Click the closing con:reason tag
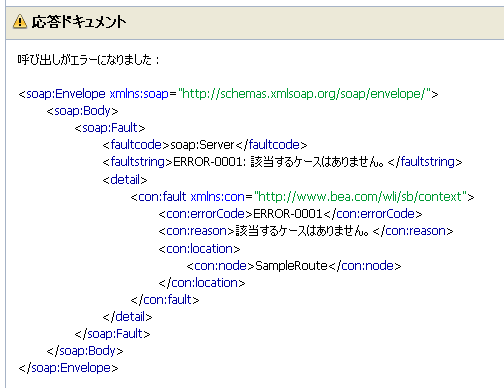 [413, 231]
